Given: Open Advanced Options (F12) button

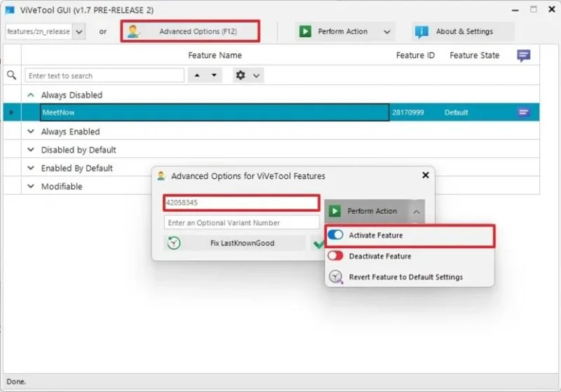Looking at the screenshot, I should (x=190, y=32).
